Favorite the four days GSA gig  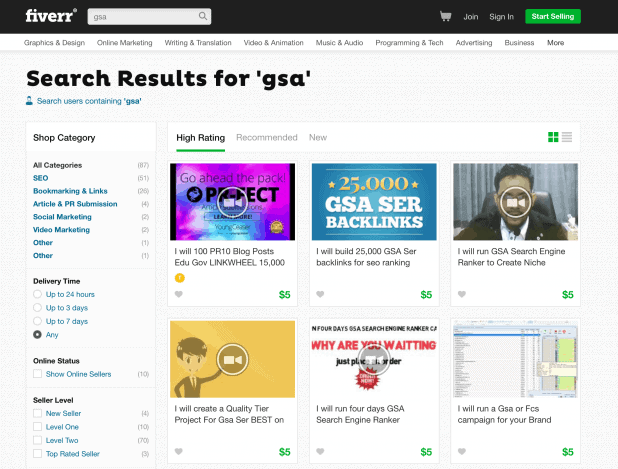tap(320, 451)
